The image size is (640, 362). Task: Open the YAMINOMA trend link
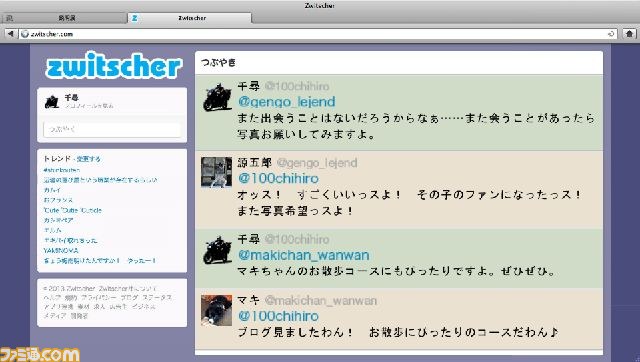pos(61,251)
